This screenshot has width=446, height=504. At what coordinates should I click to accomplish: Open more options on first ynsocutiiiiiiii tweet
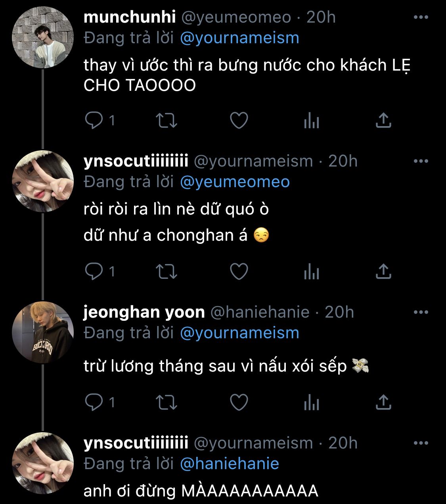[x=421, y=161]
